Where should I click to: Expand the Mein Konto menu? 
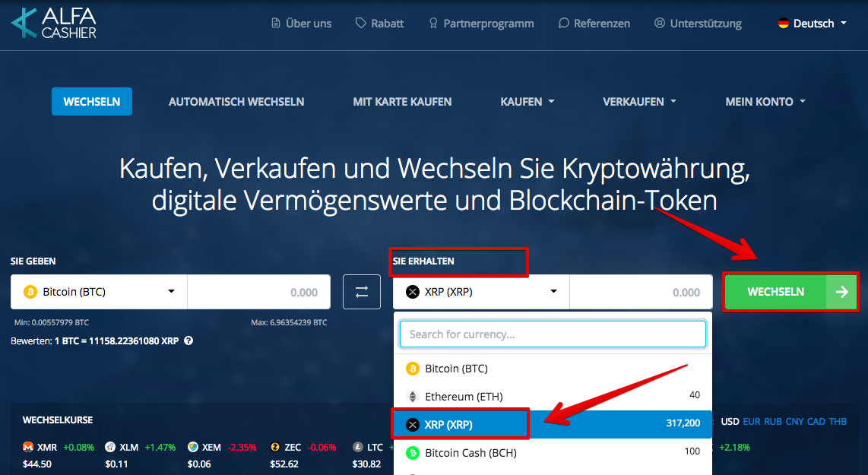point(765,102)
